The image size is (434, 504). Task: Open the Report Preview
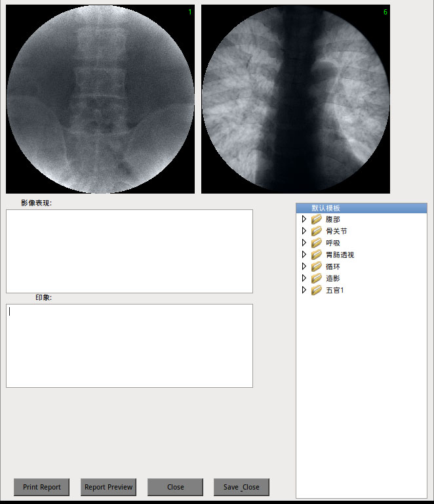pos(108,487)
